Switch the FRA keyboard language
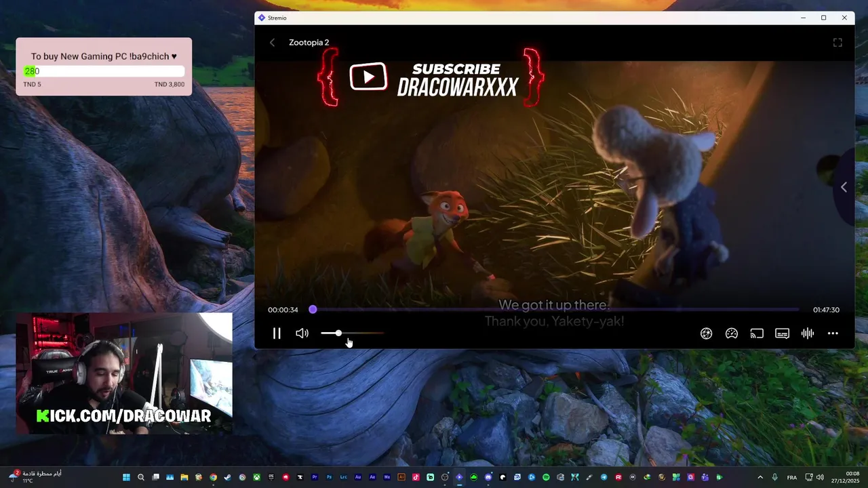Image resolution: width=868 pixels, height=488 pixels. click(792, 477)
